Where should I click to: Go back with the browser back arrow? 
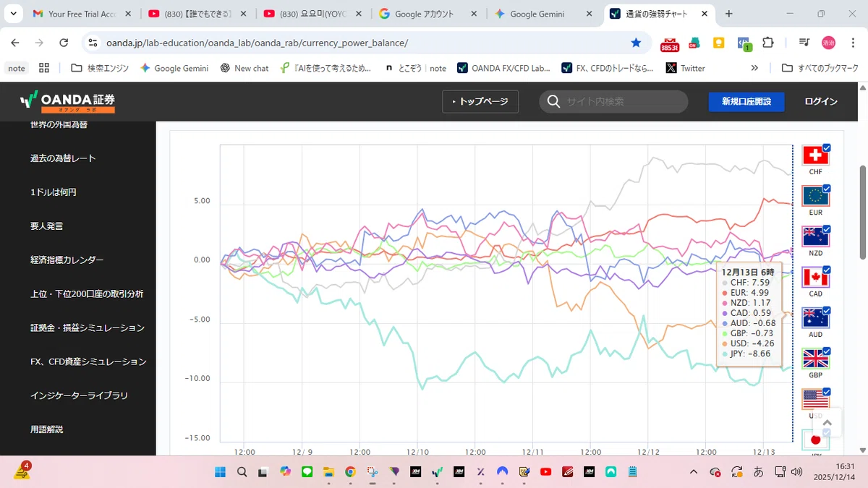(x=15, y=43)
